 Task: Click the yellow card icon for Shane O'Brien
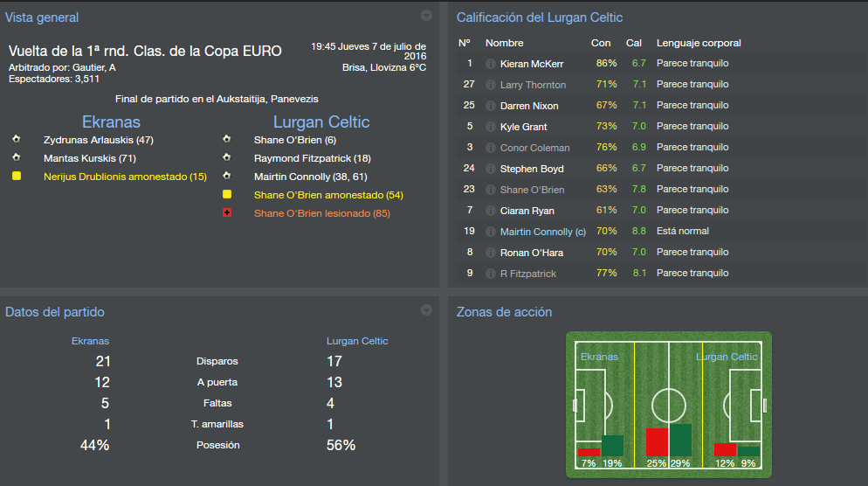pyautogui.click(x=227, y=194)
